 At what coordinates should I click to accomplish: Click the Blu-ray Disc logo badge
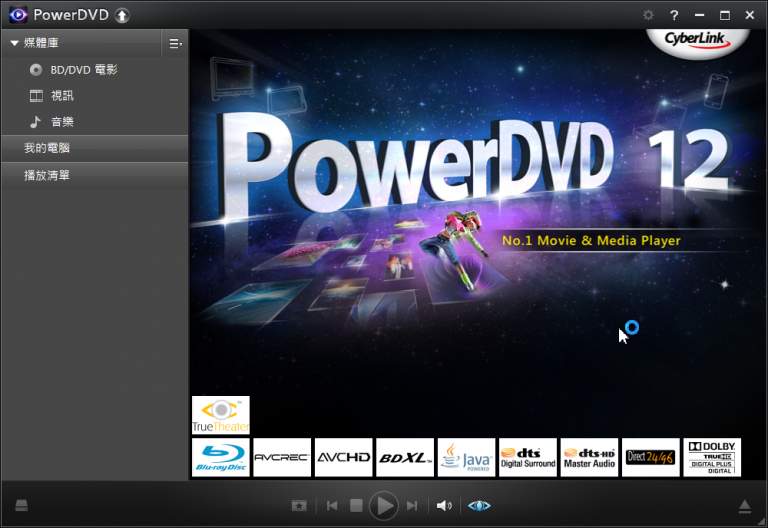221,457
